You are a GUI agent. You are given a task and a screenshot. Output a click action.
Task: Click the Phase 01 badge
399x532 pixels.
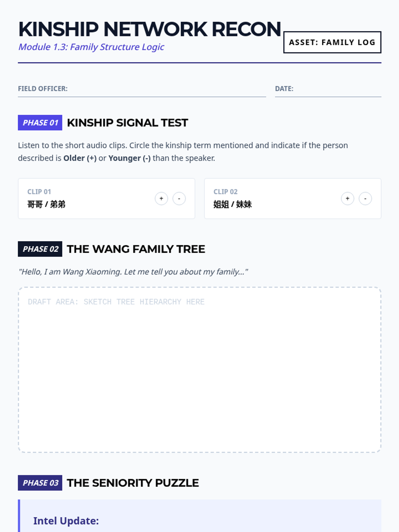click(x=40, y=123)
